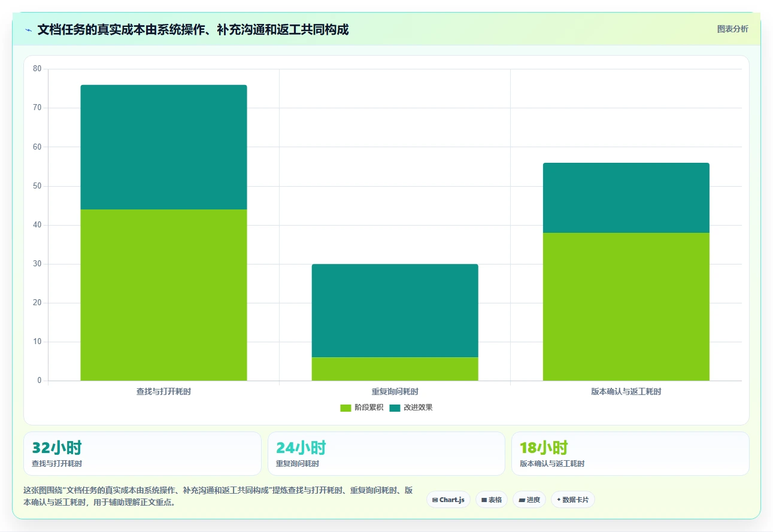Click the teal segment of 查找与打开耗时 bar
Image resolution: width=773 pixels, height=532 pixels.
click(163, 147)
